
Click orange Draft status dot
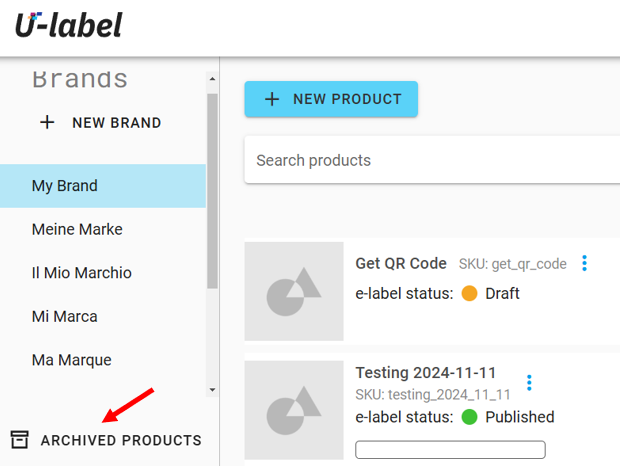pos(469,294)
